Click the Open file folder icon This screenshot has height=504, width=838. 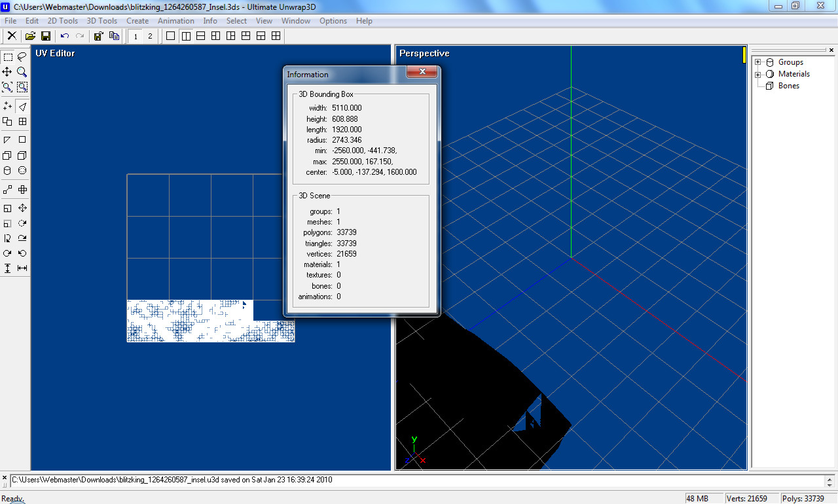pos(30,36)
